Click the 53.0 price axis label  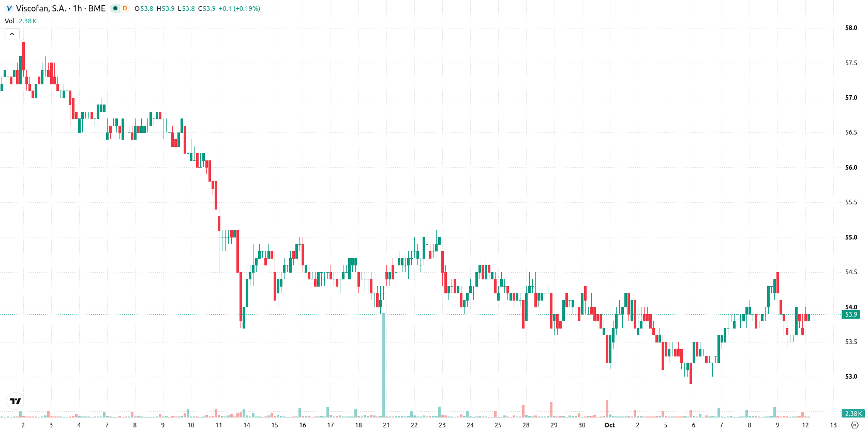point(851,377)
